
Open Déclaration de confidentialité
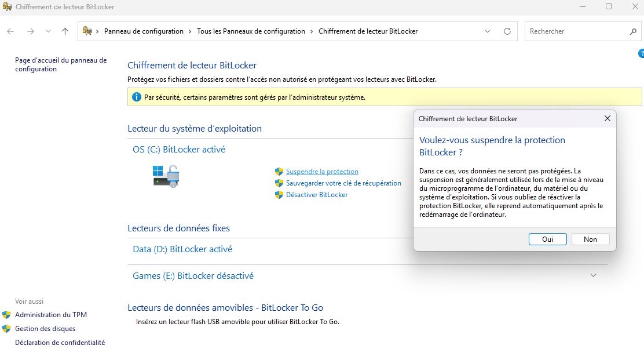tap(60, 343)
